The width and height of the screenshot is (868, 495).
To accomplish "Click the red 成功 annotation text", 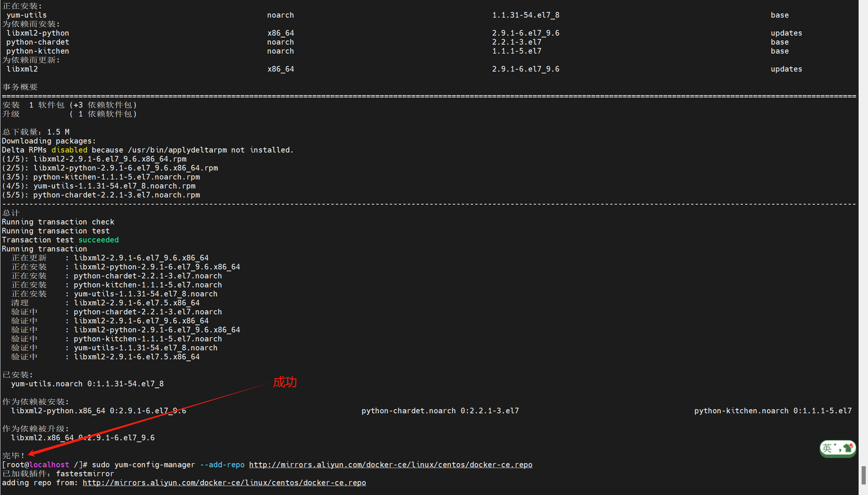I will [285, 383].
